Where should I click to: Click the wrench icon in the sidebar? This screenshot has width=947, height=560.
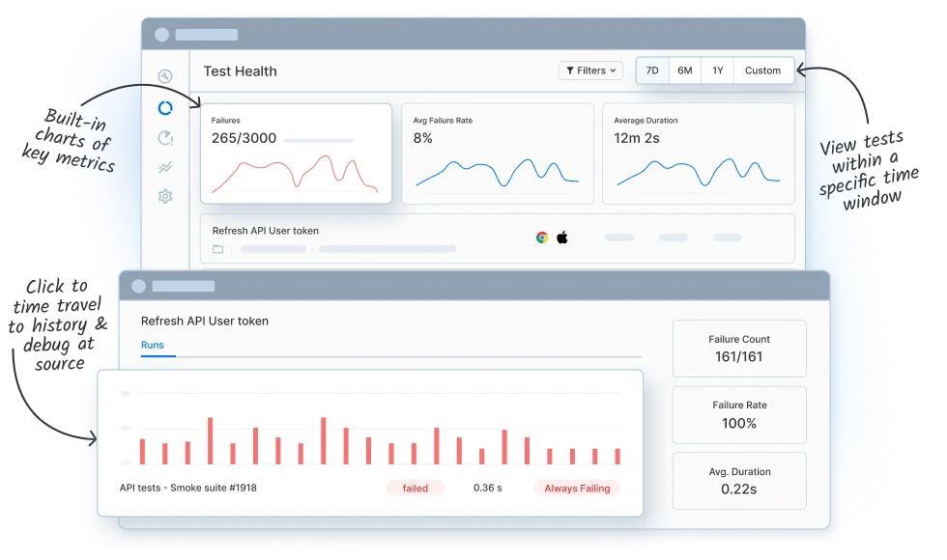165,77
